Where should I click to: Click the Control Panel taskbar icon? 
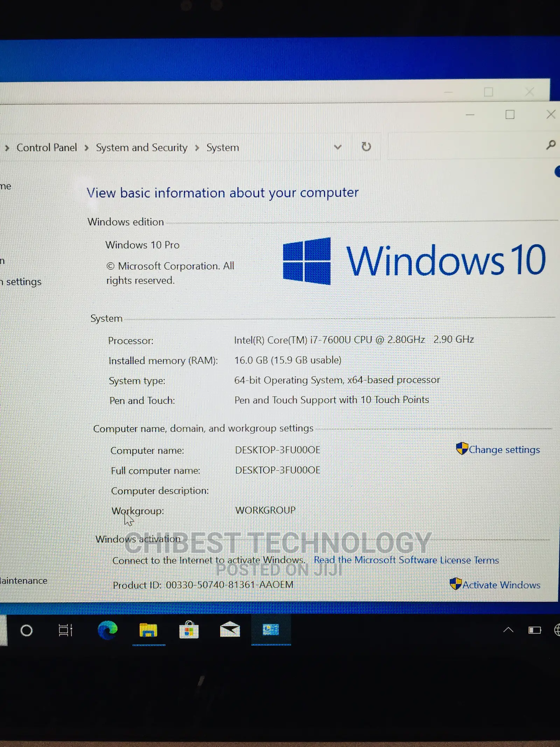[271, 630]
